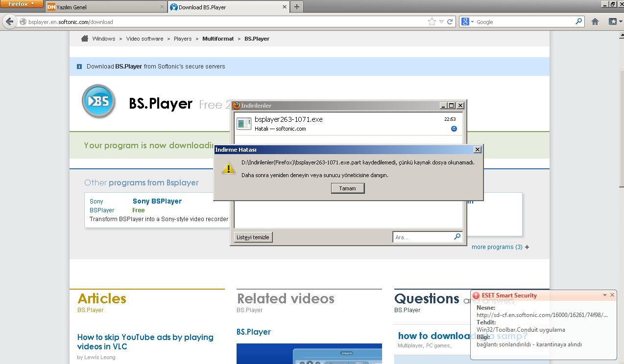Screen dimensions: 624x364
Task: Click Multiformat breadcrumb link
Action: click(x=218, y=39)
